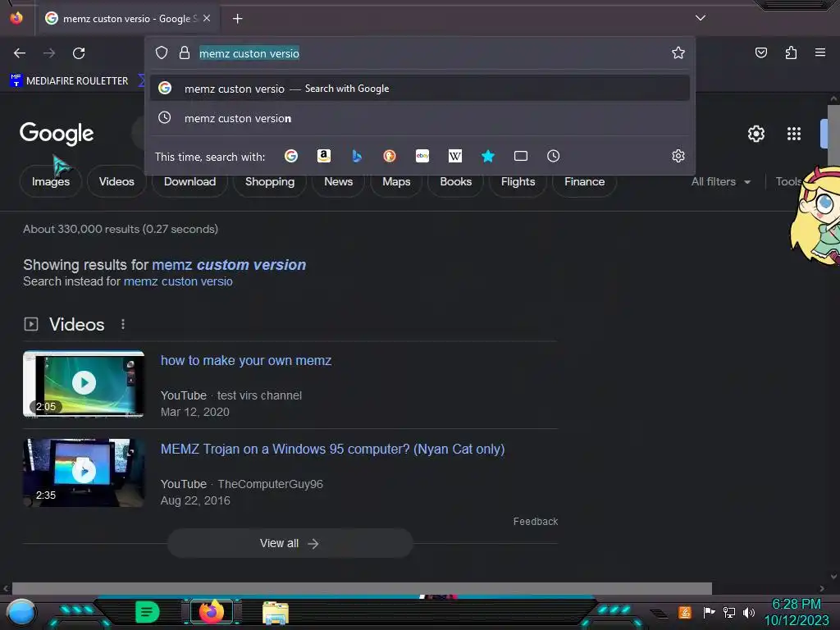Screen dimensions: 840x630
Task: Switch to the Videos filter
Action: coord(116,181)
